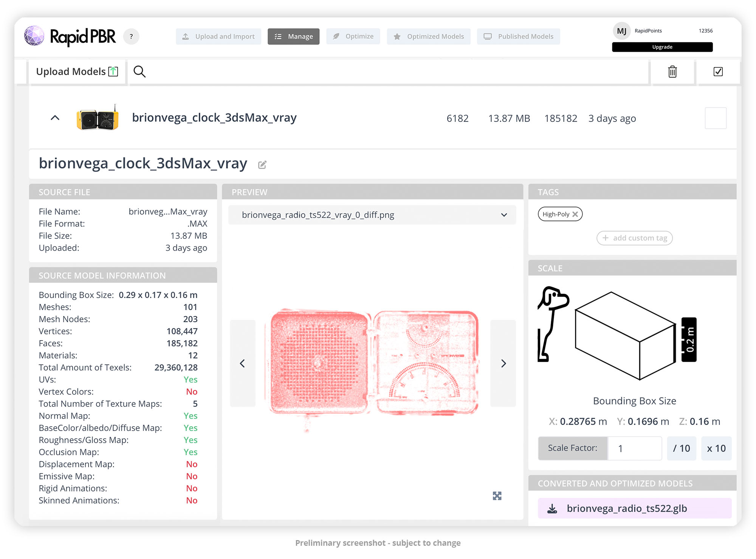Open the Upload and Import tab

tap(218, 37)
